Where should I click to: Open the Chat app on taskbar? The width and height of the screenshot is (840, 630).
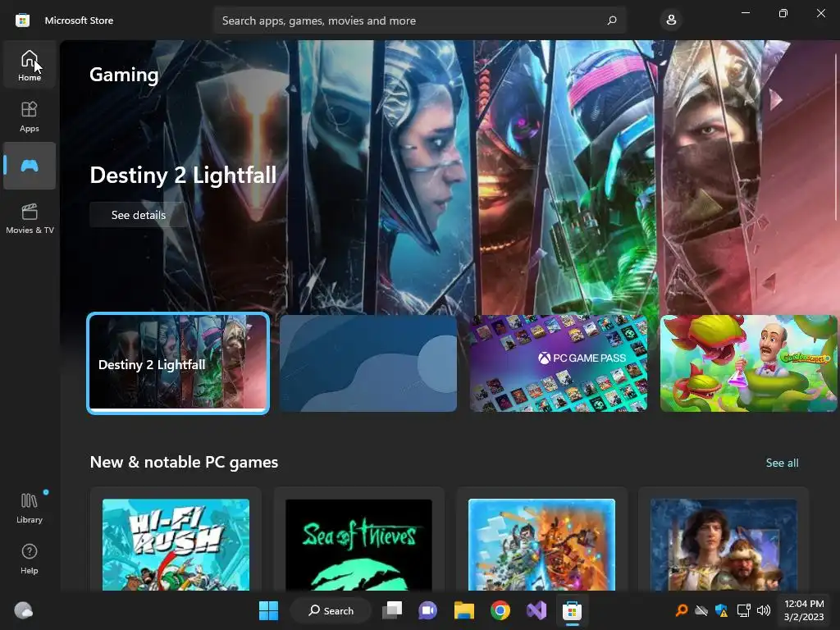click(427, 610)
